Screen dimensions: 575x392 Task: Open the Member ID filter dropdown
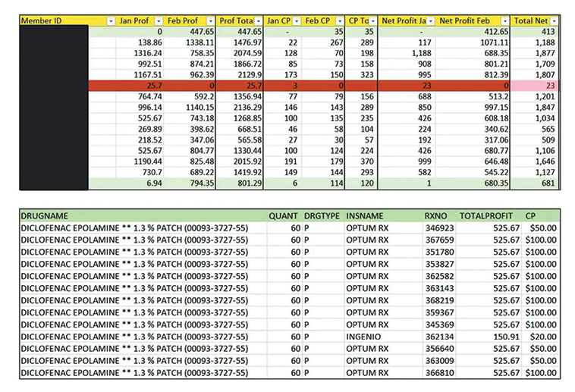pyautogui.click(x=112, y=20)
